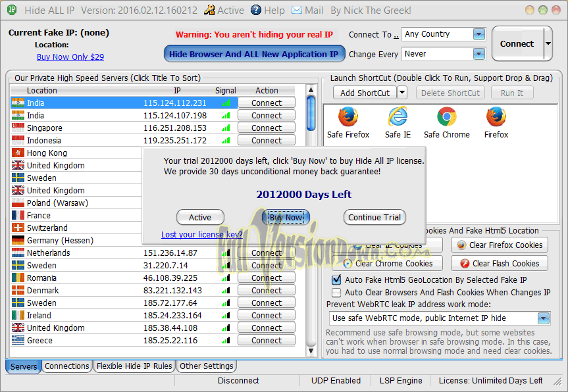Open the Active key icon in title bar

coord(209,10)
